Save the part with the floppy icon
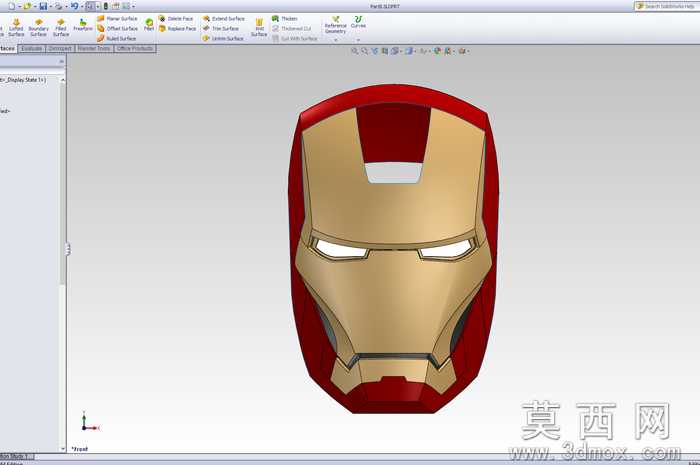Viewport: 700px width, 465px height. point(43,6)
